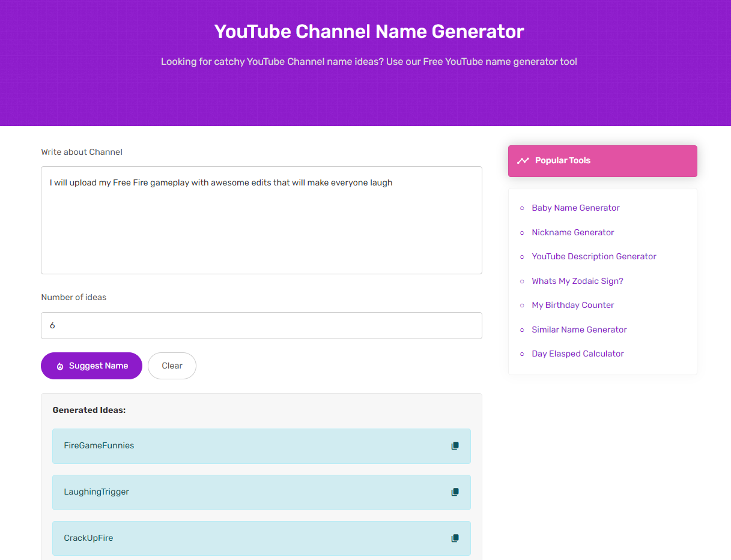Open the My Birthday Counter tool

[x=572, y=305]
